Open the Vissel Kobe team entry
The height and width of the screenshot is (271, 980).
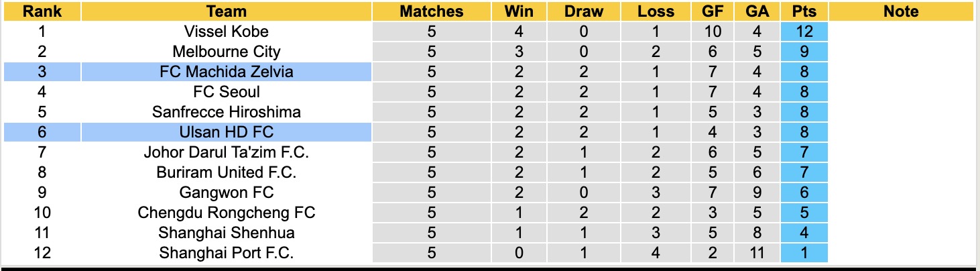[227, 32]
